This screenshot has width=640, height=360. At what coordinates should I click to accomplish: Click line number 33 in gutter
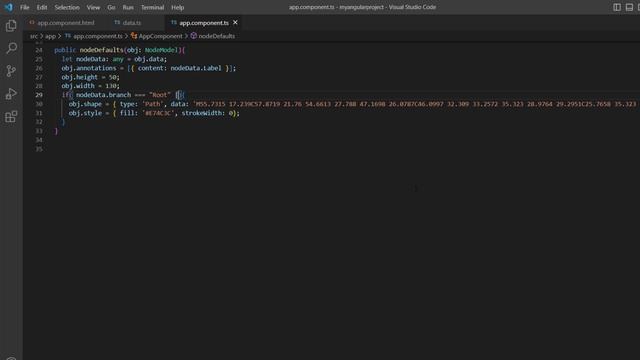(x=39, y=131)
